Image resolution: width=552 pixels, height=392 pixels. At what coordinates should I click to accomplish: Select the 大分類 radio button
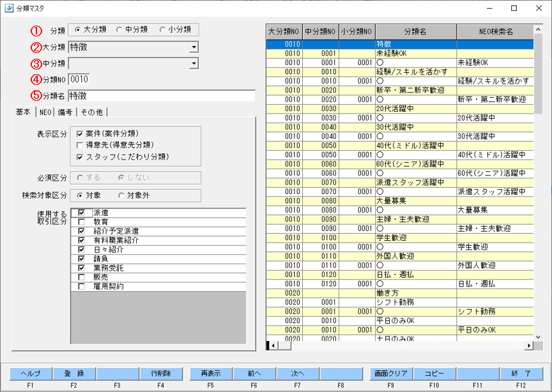(78, 30)
